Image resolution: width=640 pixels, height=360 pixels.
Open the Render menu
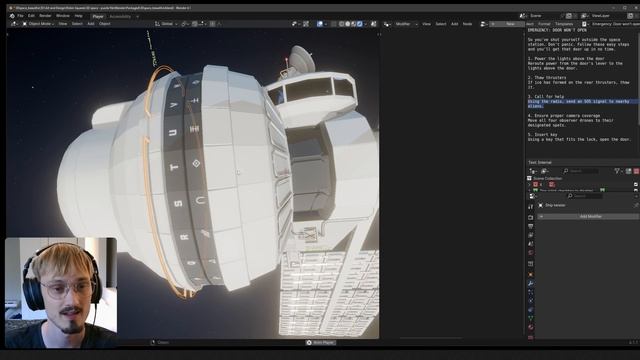pyautogui.click(x=45, y=16)
